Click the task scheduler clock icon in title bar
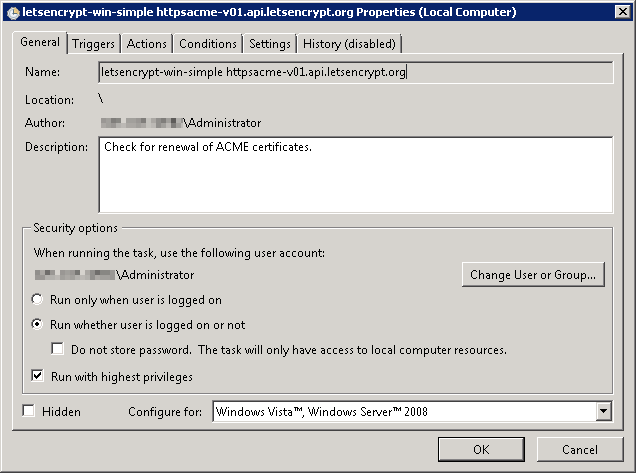This screenshot has width=636, height=473. 13,13
